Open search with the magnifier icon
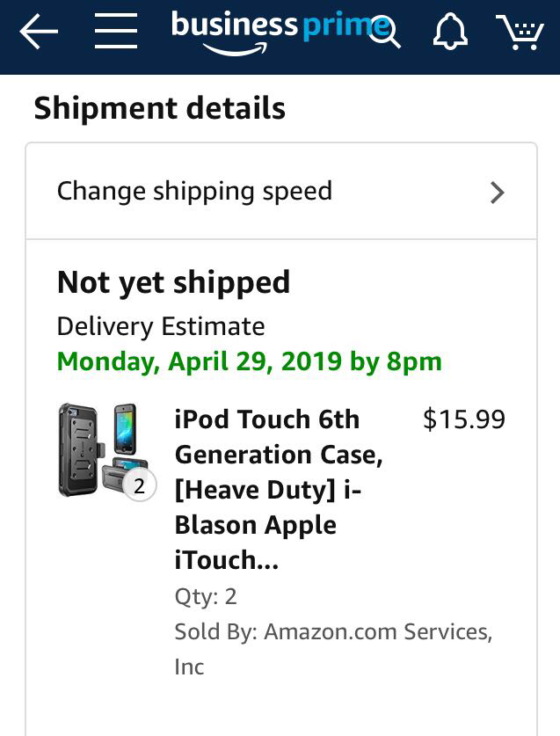The image size is (560, 736). pyautogui.click(x=384, y=33)
